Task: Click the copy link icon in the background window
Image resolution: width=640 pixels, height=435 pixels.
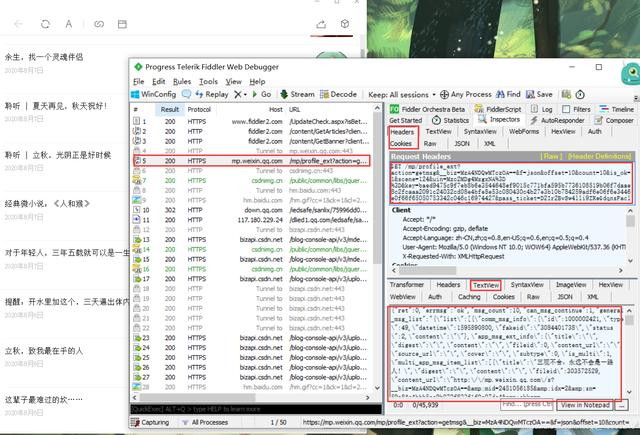Action: pos(99,24)
